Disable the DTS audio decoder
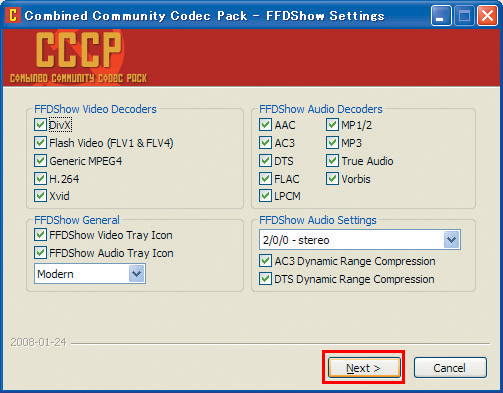Viewport: 503px width, 393px height. (265, 161)
